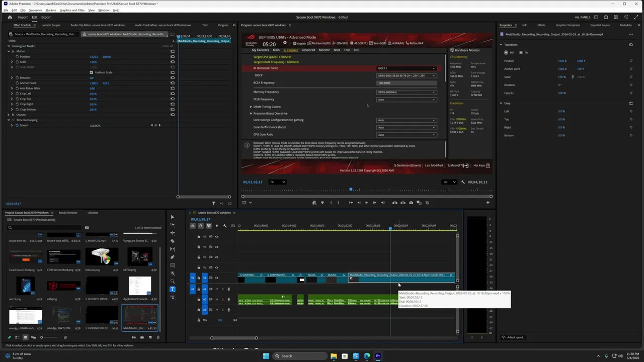Image resolution: width=644 pixels, height=362 pixels.
Task: Toggle Linked Selection in the timeline
Action: 208,226
